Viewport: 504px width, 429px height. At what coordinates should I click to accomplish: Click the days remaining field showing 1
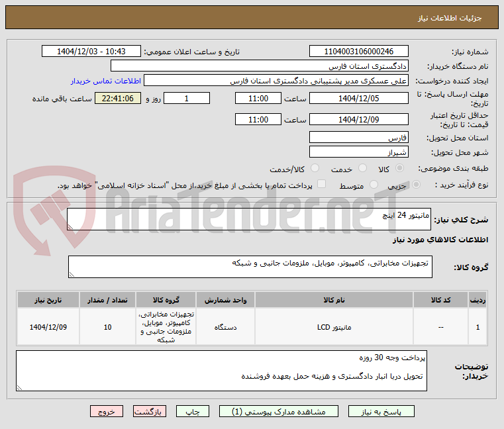coord(187,98)
